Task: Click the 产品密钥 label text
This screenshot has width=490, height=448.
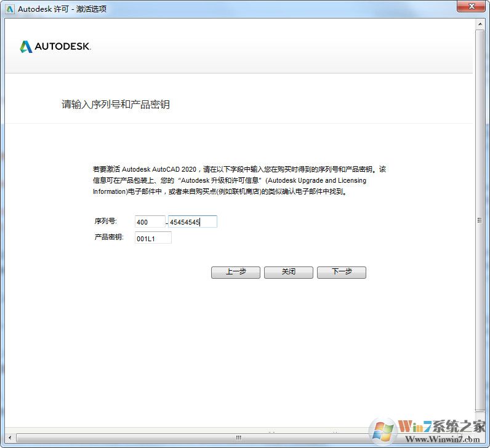Action: 109,237
